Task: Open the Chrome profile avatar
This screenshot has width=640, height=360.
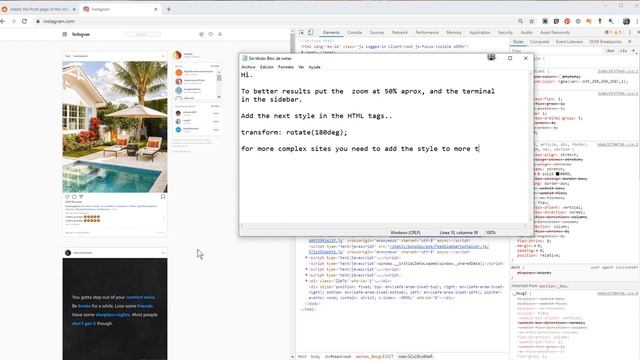Action: [626, 21]
